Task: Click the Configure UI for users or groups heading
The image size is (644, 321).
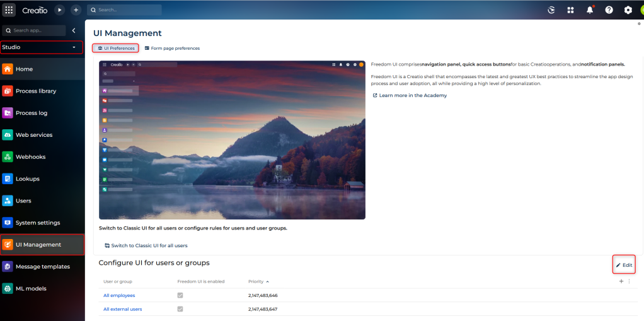Action: 154,262
